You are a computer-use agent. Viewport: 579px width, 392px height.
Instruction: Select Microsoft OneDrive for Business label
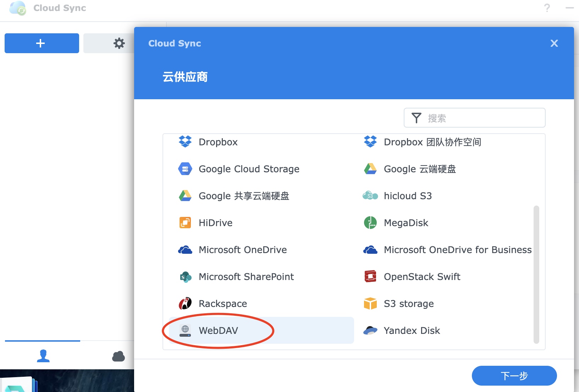pos(458,250)
